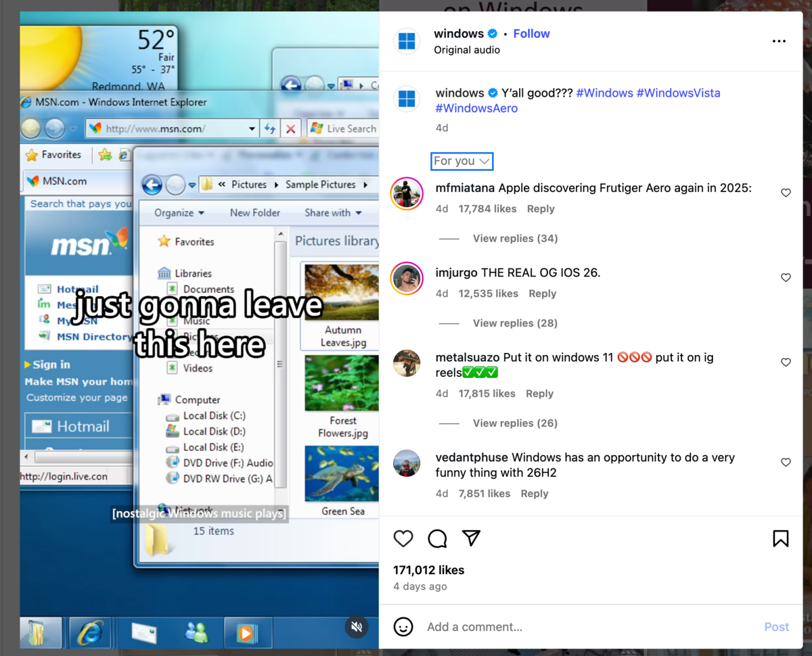
Task: Select Local Disk (C:) in video Explorer
Action: coord(206,415)
